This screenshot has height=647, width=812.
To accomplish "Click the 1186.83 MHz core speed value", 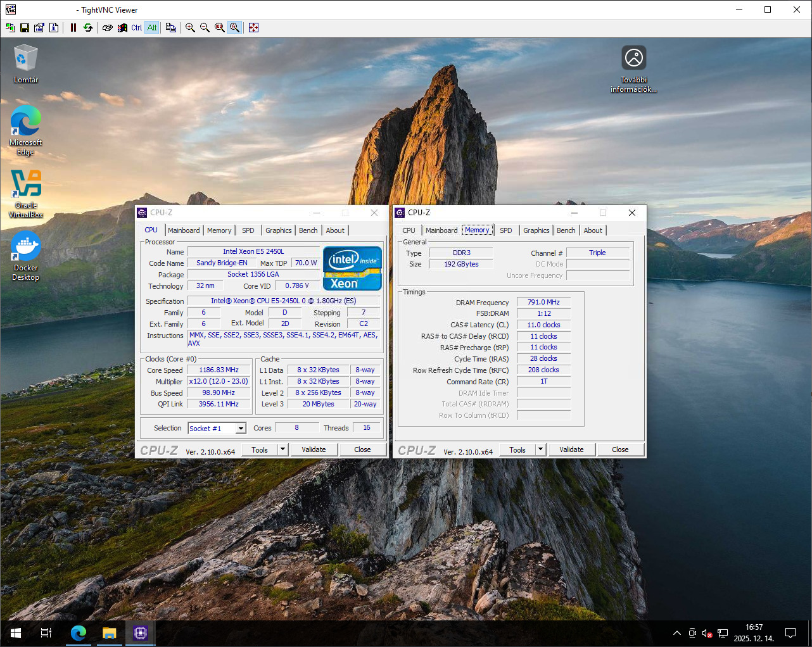I will [219, 370].
